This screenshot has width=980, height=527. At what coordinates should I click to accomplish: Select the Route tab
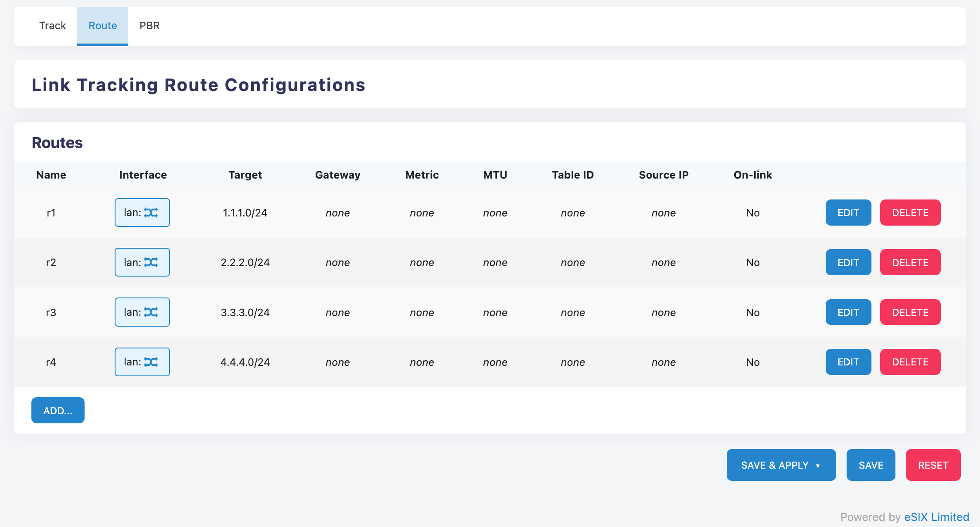coord(102,26)
